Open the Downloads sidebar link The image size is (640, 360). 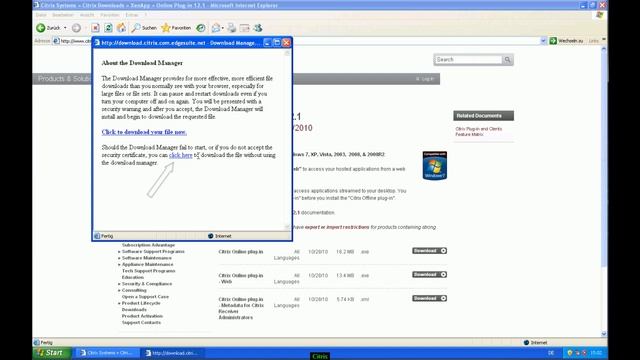click(134, 310)
